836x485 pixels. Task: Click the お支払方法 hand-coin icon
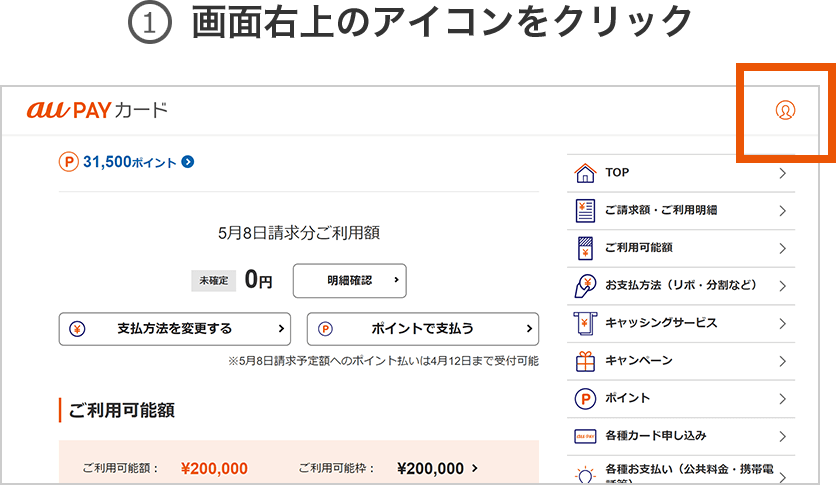[x=585, y=286]
